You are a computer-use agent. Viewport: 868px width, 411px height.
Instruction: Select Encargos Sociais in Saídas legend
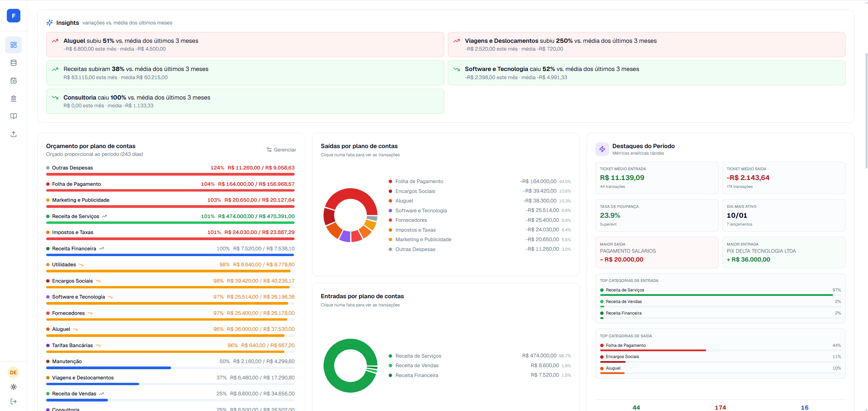coord(415,191)
